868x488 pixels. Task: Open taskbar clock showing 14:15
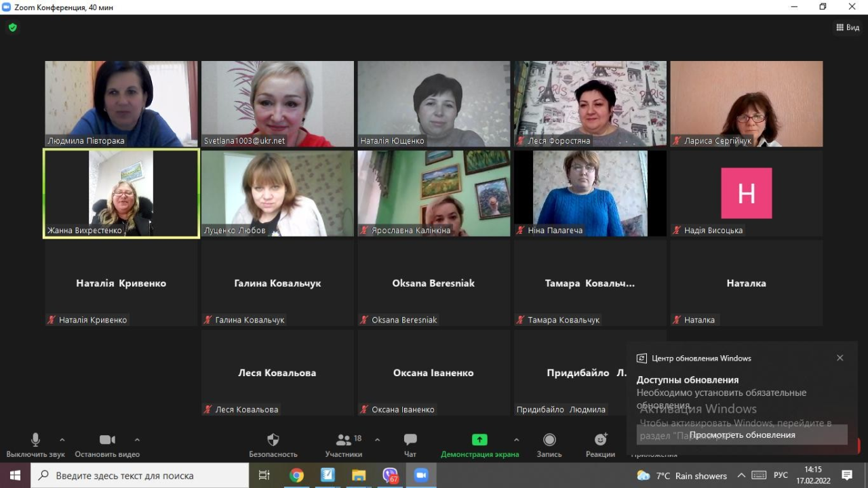(x=812, y=475)
